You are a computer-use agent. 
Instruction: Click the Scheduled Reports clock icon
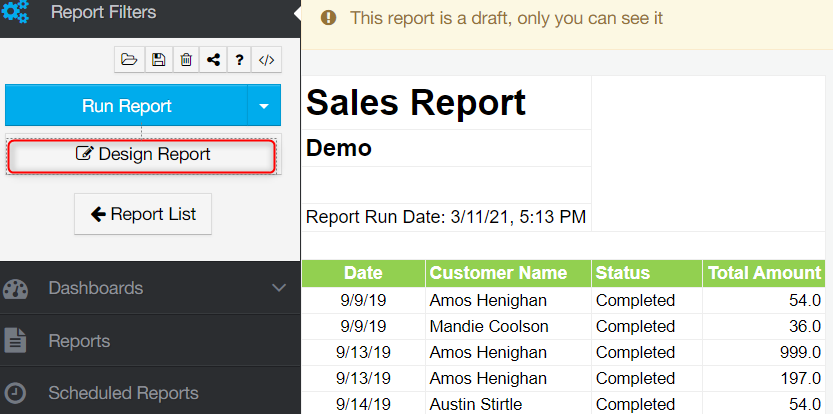point(15,393)
